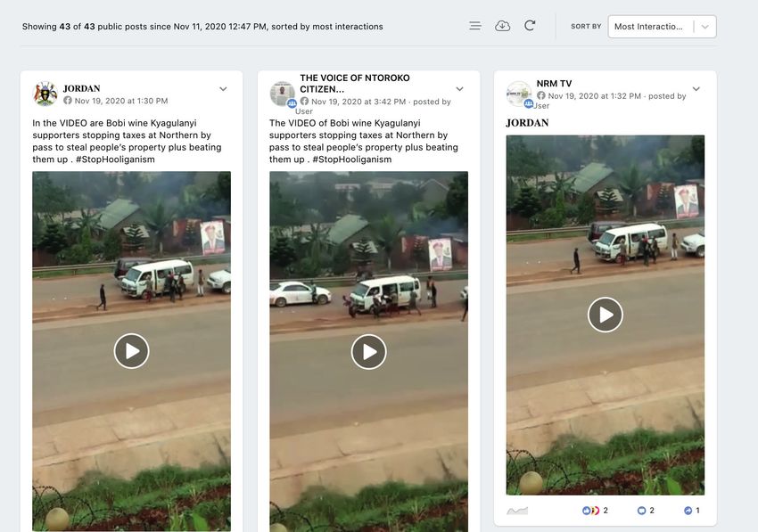Viewport: 758px width, 532px height.
Task: Expand options chevron on NRM TV post
Action: point(696,89)
